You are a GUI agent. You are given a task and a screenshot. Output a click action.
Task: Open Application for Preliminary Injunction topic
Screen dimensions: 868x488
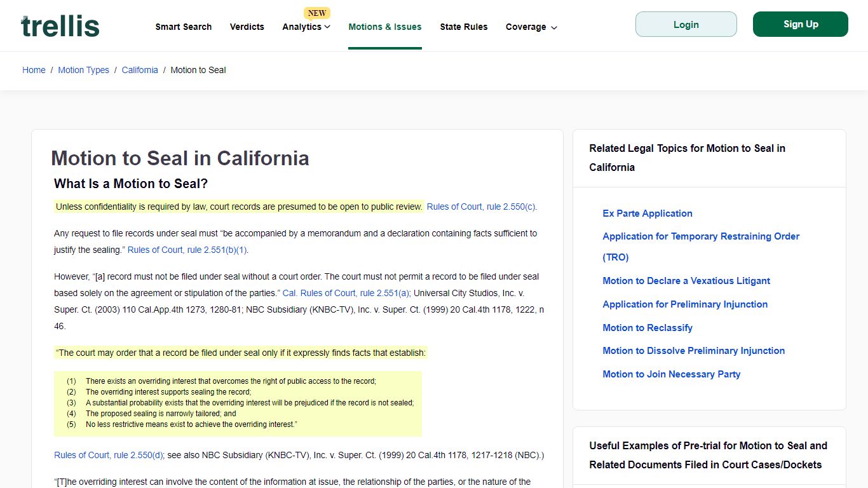pyautogui.click(x=685, y=304)
